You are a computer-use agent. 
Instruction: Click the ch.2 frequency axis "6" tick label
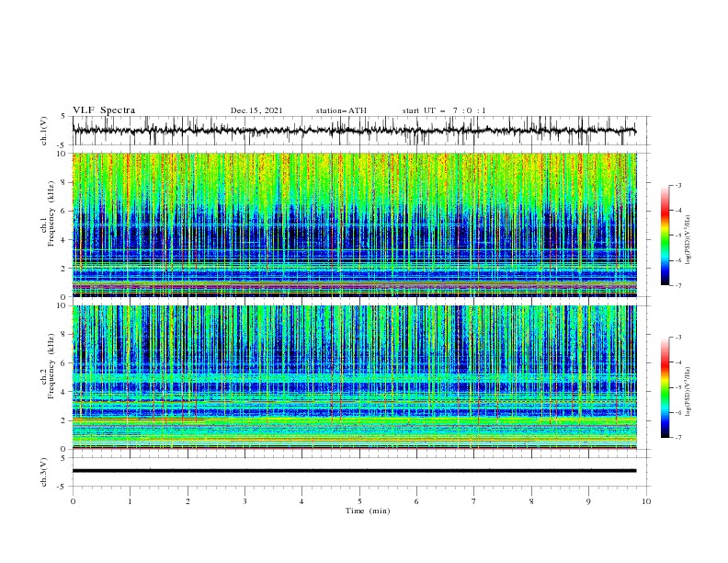coord(63,363)
